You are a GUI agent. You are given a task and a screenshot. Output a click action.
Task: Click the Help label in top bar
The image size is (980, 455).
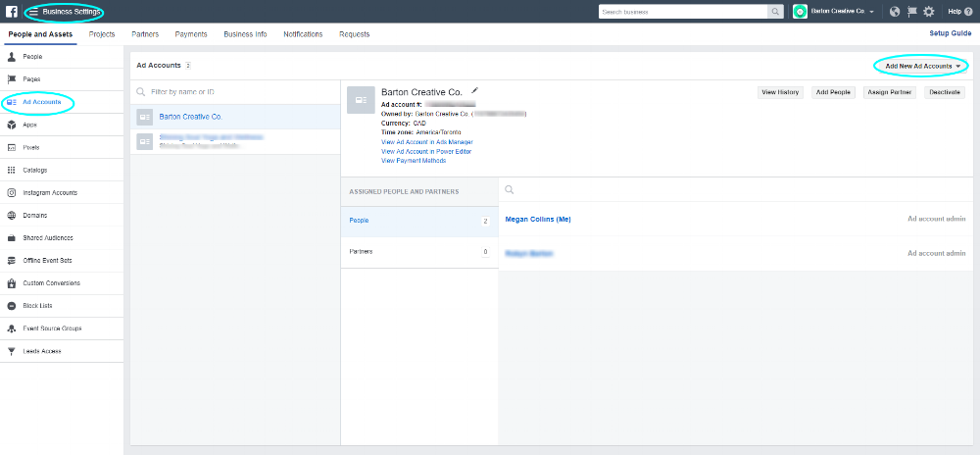(955, 11)
